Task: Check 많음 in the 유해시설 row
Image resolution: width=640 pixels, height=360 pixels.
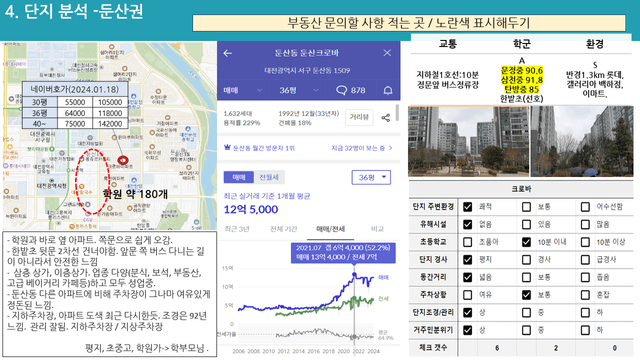Action: tap(585, 224)
